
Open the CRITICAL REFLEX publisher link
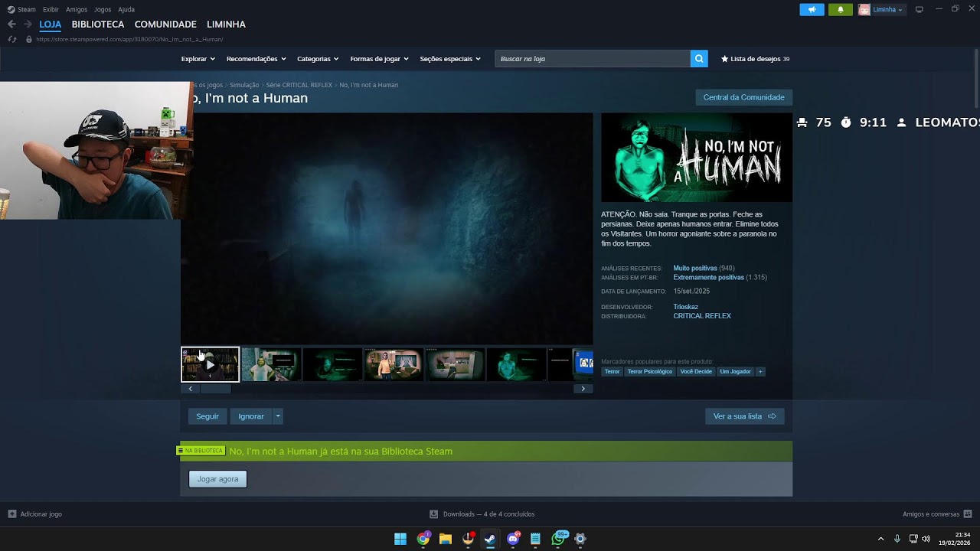click(702, 316)
